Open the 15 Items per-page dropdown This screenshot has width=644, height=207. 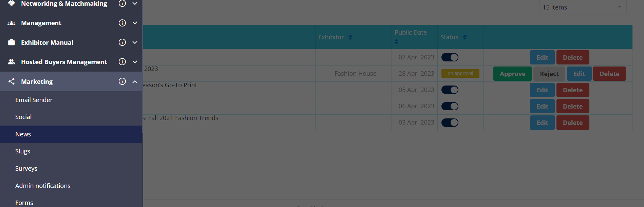click(x=583, y=7)
